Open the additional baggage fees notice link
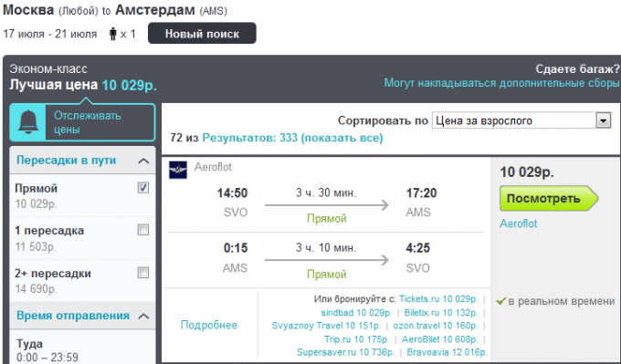 tap(501, 83)
